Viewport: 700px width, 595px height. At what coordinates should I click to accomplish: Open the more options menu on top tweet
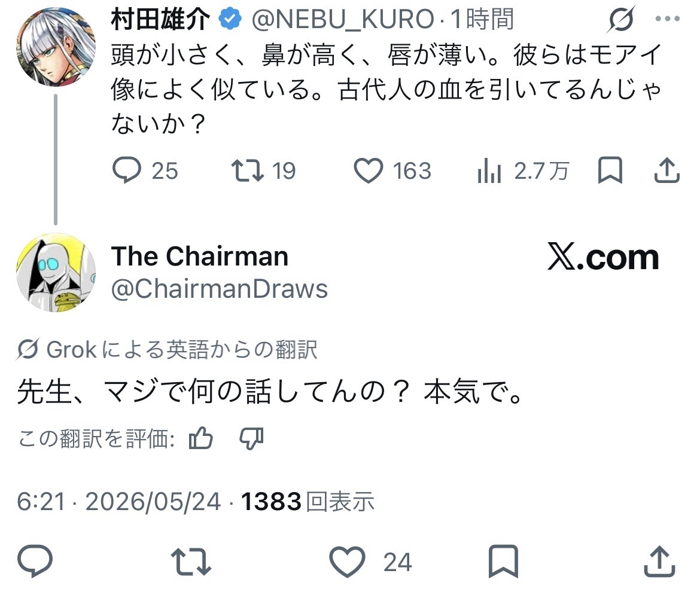coord(668,19)
